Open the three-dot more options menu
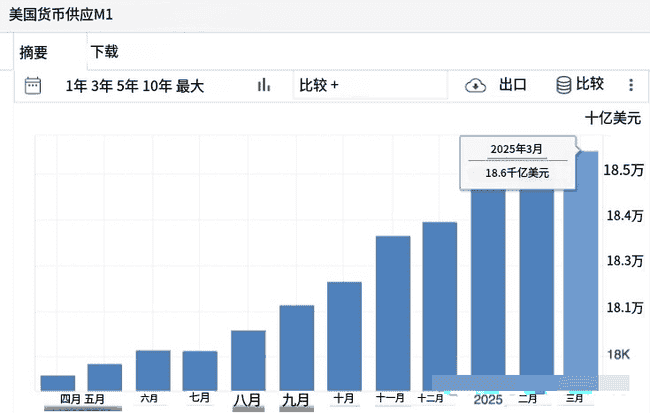Image resolution: width=650 pixels, height=413 pixels. (631, 85)
